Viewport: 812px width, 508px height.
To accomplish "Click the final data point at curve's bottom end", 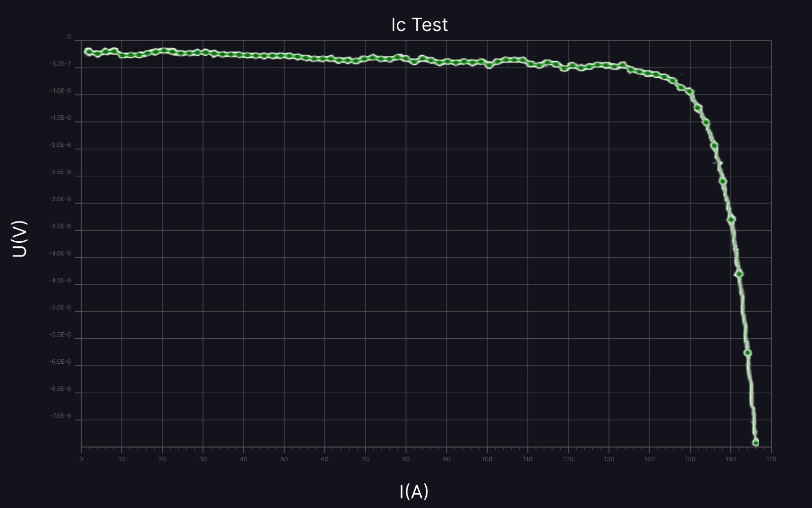I will tap(755, 442).
